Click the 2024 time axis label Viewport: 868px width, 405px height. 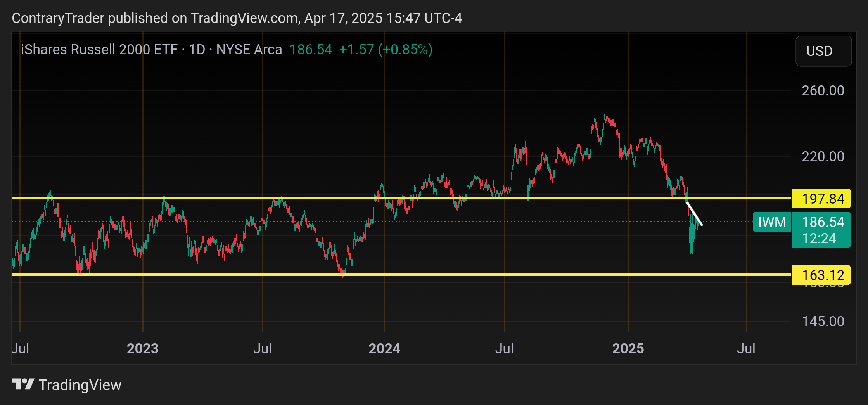pos(384,349)
